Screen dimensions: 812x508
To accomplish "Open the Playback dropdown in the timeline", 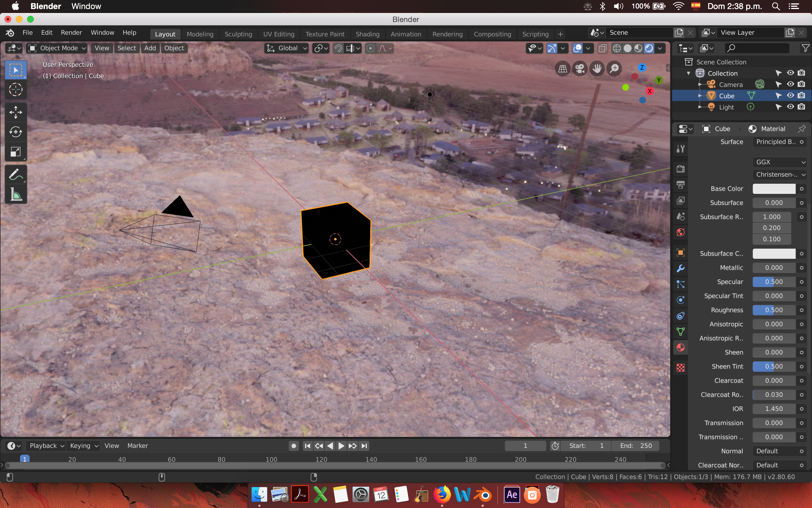I will click(46, 446).
